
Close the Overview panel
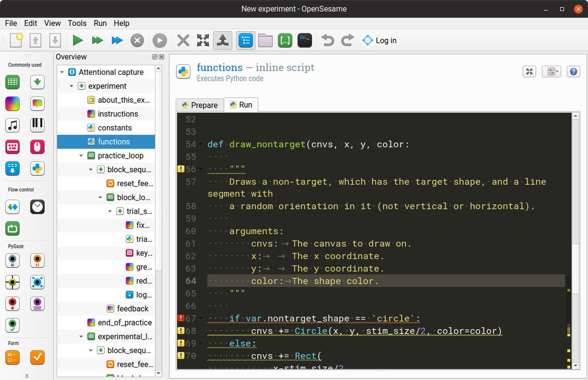click(161, 57)
